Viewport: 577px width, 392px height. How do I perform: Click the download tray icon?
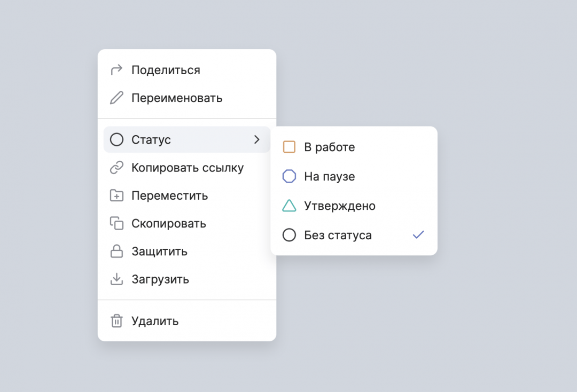116,279
